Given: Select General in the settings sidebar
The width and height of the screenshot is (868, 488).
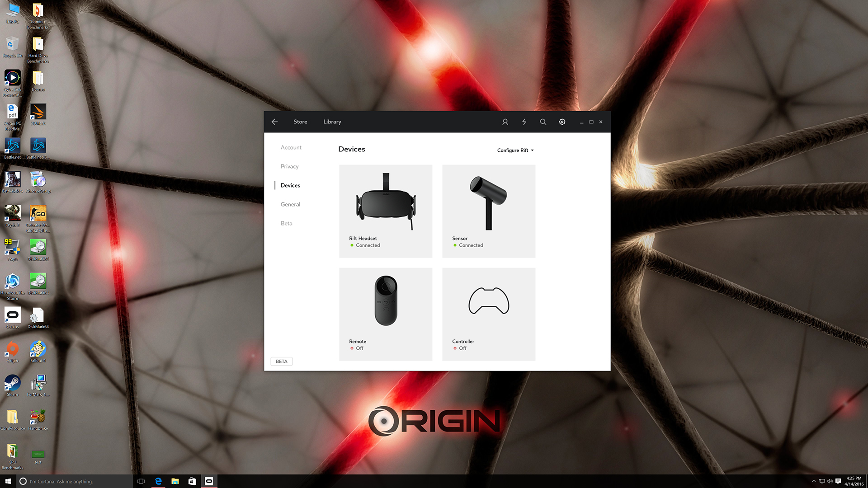Looking at the screenshot, I should click(290, 204).
